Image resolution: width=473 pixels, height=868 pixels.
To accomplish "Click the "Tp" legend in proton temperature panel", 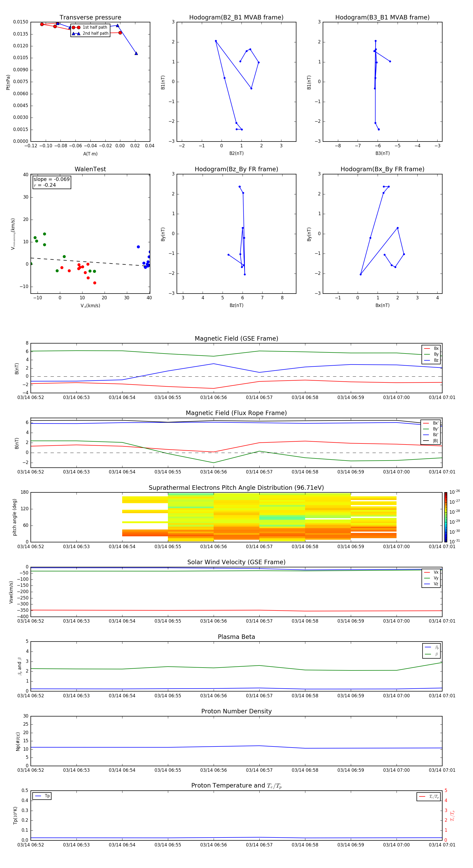I will click(x=42, y=796).
